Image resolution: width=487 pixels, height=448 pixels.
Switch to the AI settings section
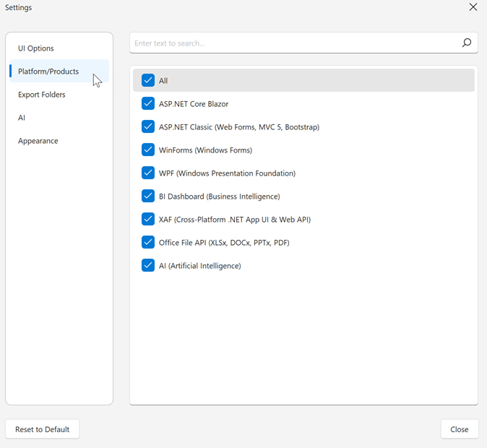tap(59, 118)
